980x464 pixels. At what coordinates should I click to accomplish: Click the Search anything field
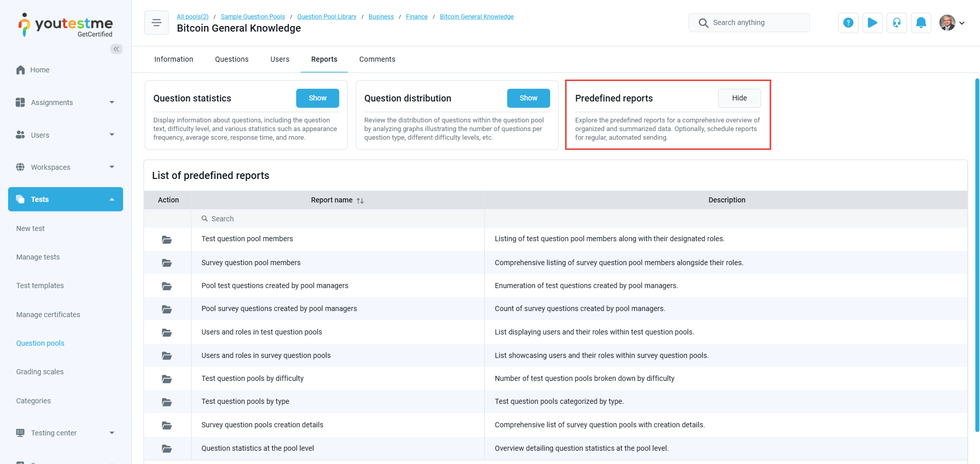749,23
